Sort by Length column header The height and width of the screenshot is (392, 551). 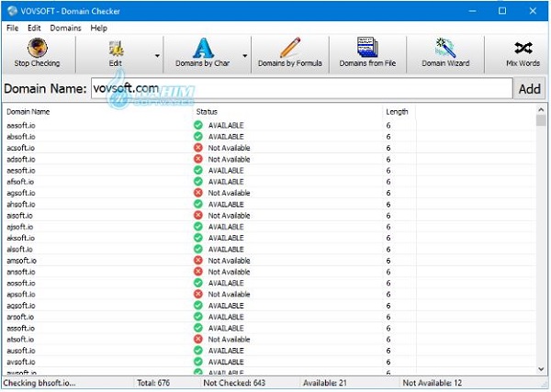click(397, 112)
